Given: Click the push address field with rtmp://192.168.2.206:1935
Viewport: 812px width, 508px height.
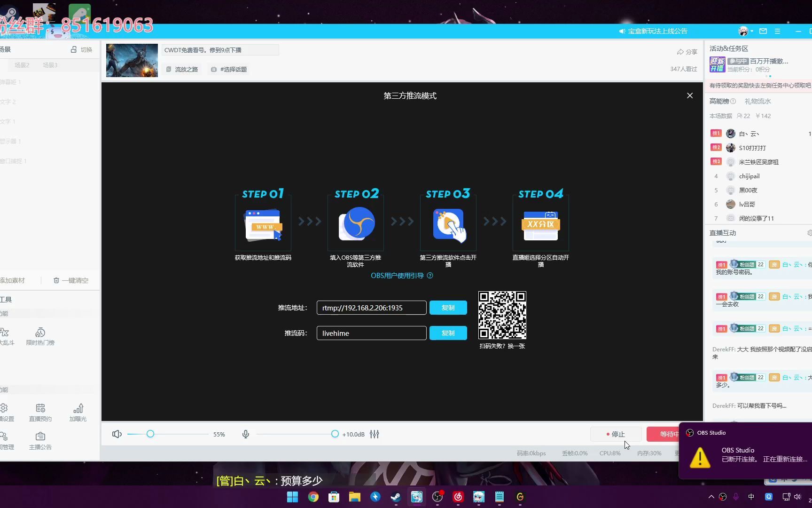Looking at the screenshot, I should click(x=371, y=308).
